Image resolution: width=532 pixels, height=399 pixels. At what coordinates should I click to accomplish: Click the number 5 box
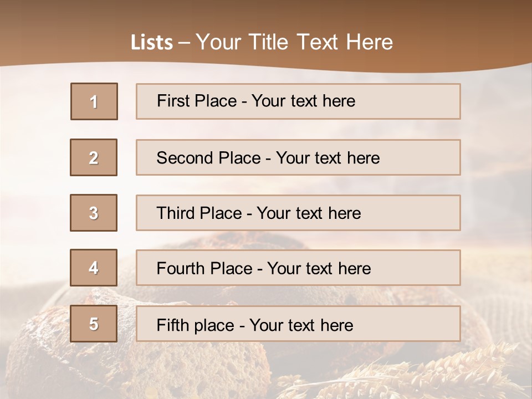coord(94,324)
